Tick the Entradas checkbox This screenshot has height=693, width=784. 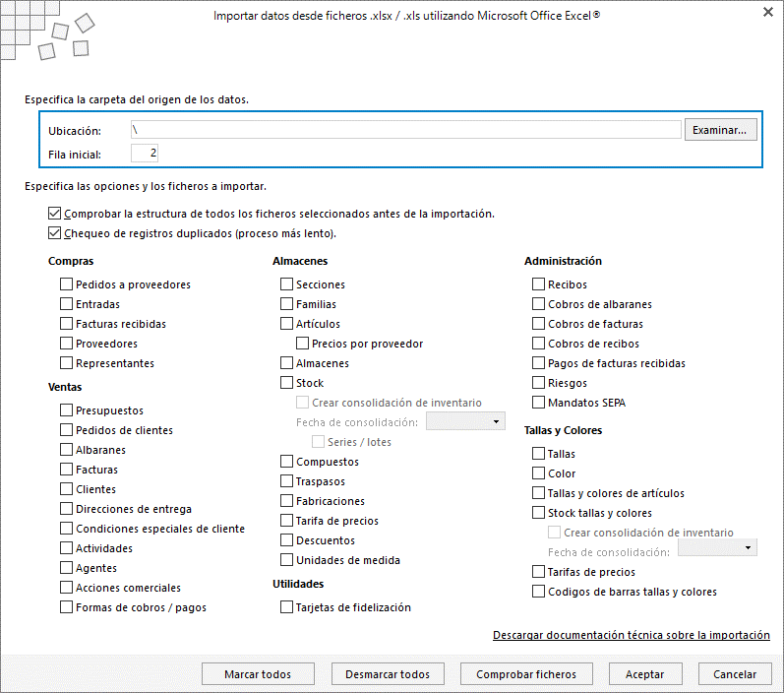[67, 304]
